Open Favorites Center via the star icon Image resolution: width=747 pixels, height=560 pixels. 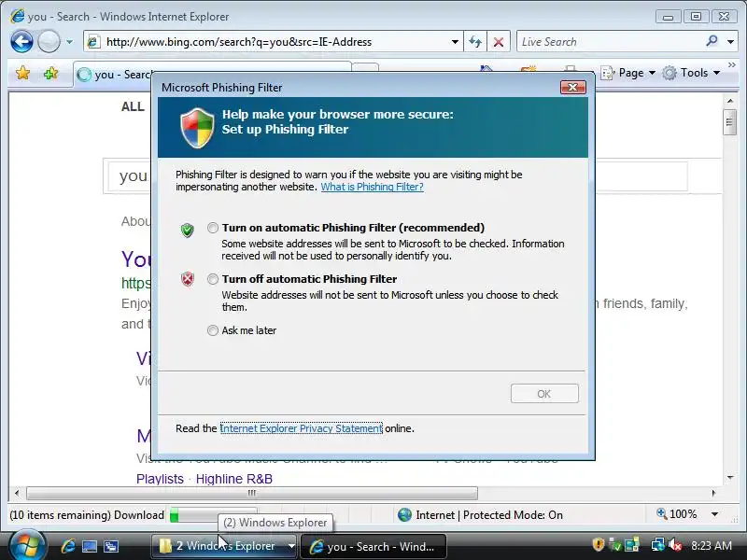pyautogui.click(x=22, y=73)
